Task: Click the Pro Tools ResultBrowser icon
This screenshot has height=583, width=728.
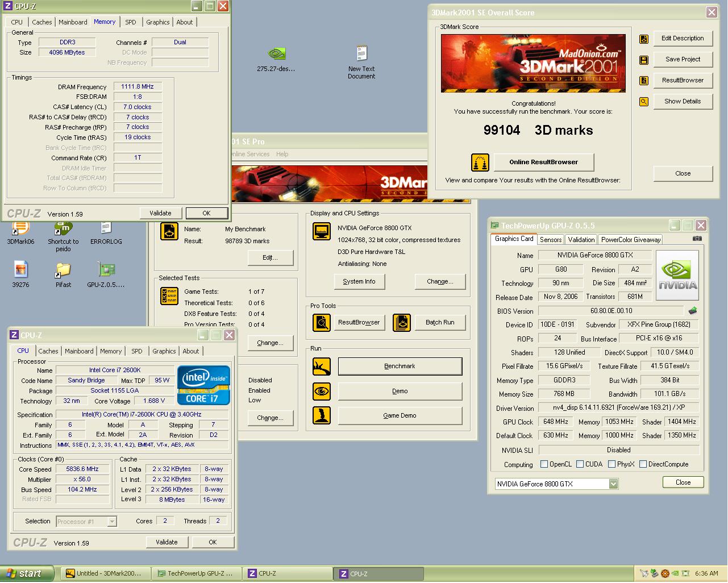Action: coord(322,323)
